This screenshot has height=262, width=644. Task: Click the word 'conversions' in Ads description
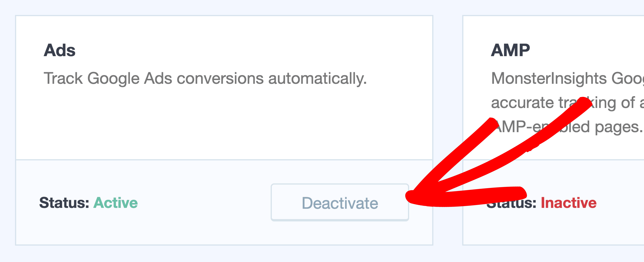point(220,78)
